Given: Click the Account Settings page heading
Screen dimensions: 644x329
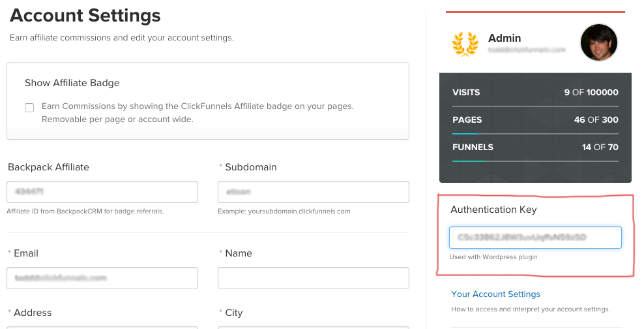Looking at the screenshot, I should [x=85, y=15].
